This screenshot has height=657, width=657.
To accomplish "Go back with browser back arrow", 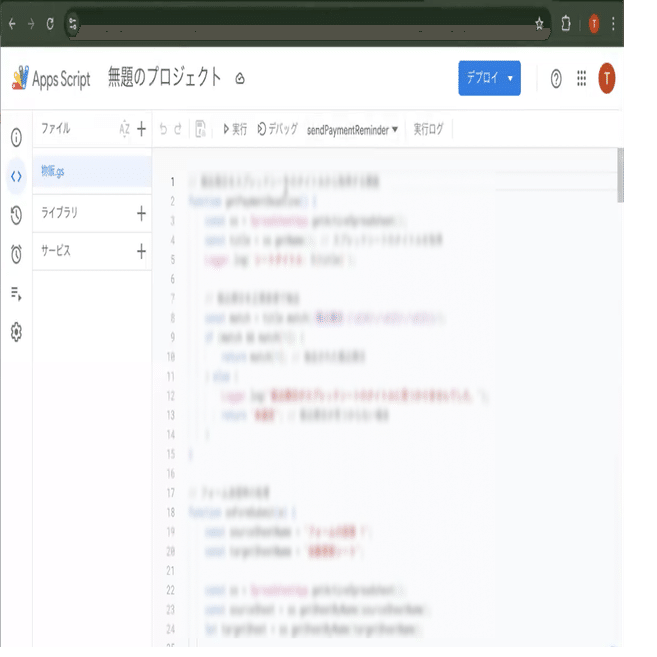I will (12, 24).
